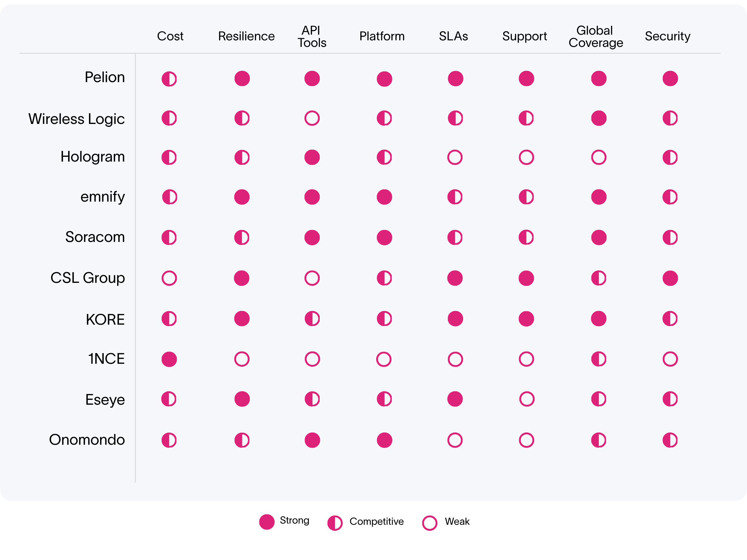Screen dimensions: 747x560
Task: Click Pelion's Cost rating circle
Action: [x=169, y=79]
